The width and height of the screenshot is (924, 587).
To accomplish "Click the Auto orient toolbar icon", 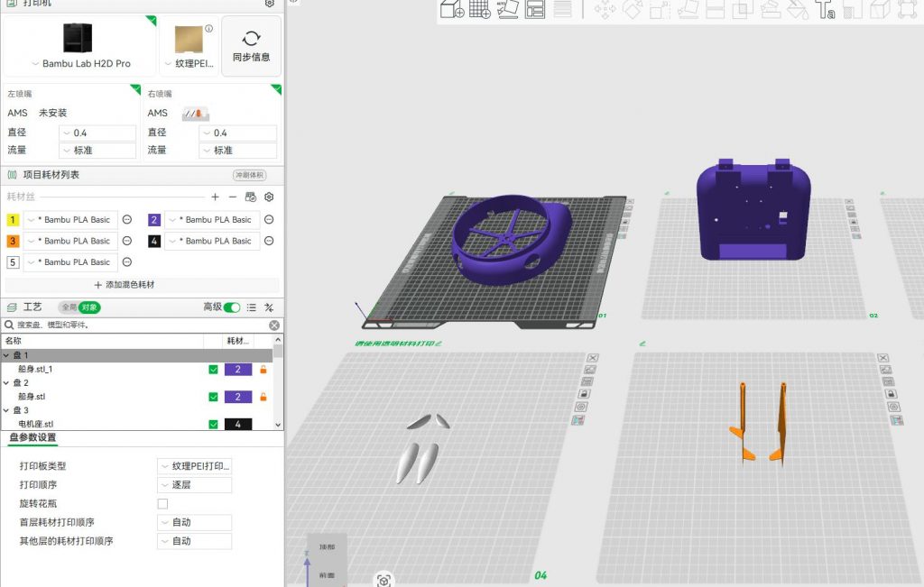I will (x=507, y=9).
